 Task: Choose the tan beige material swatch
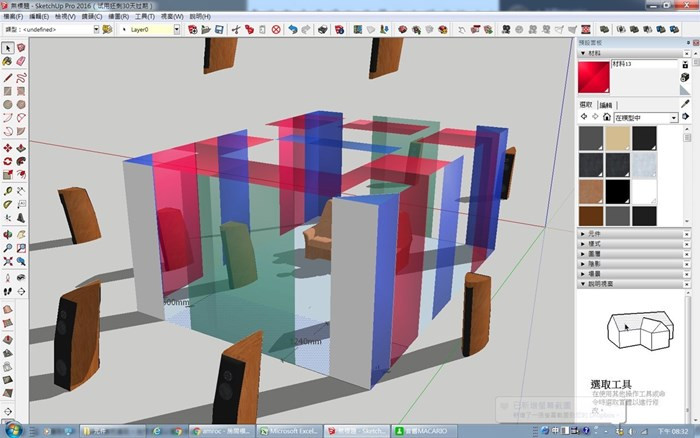coord(618,138)
